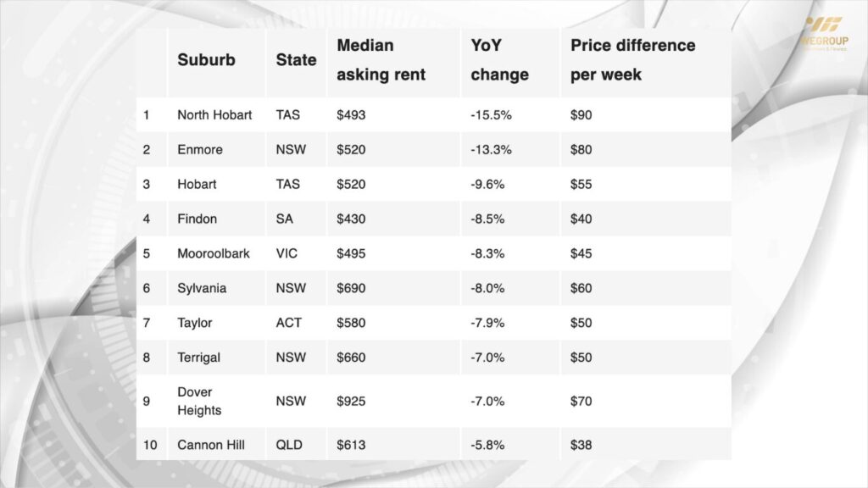Click the QLD state cell
Screen dimensions: 868x488
(x=289, y=445)
